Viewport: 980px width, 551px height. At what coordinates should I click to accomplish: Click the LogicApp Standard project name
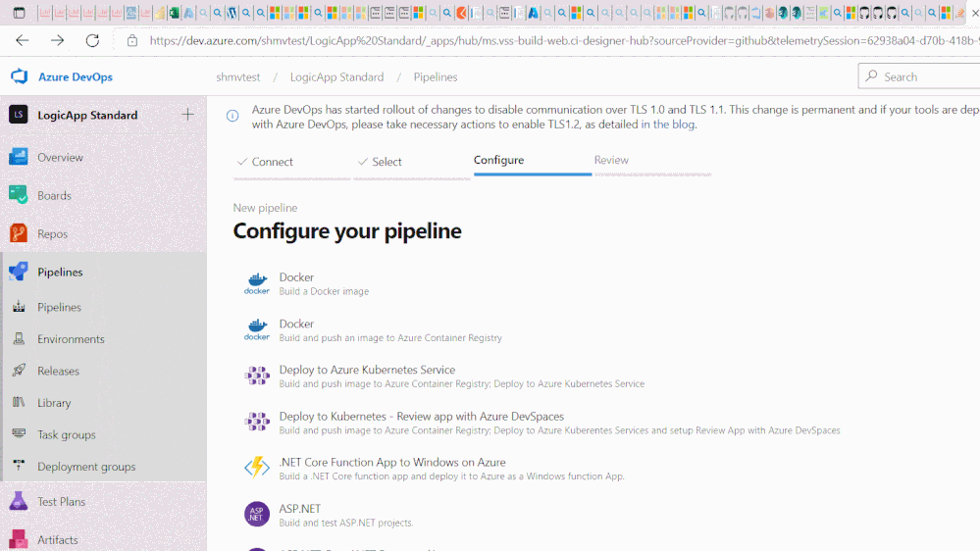pos(87,115)
